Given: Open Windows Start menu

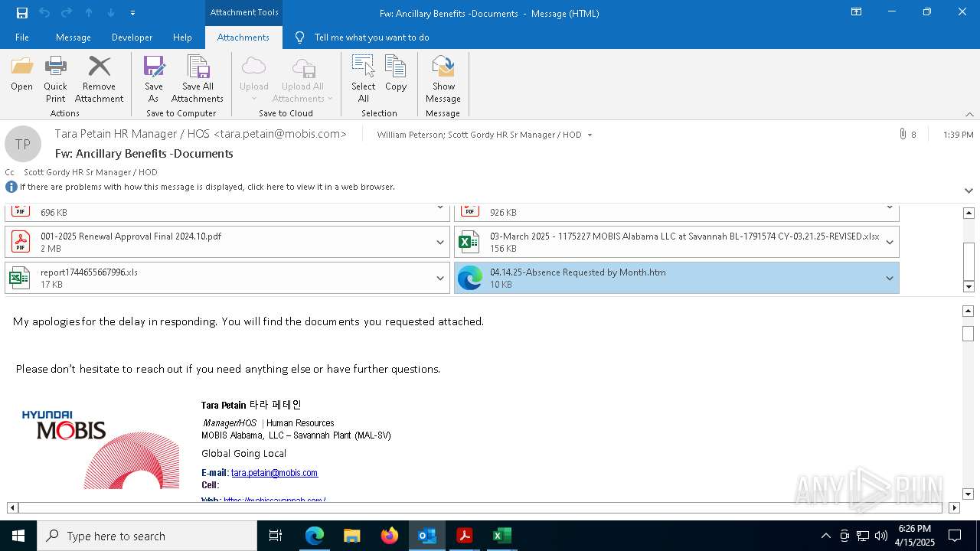Looking at the screenshot, I should click(18, 536).
